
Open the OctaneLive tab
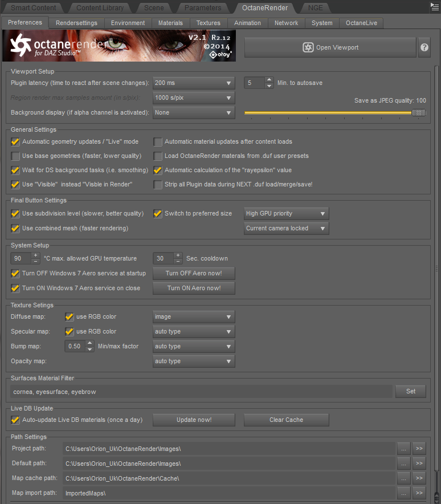pyautogui.click(x=361, y=23)
